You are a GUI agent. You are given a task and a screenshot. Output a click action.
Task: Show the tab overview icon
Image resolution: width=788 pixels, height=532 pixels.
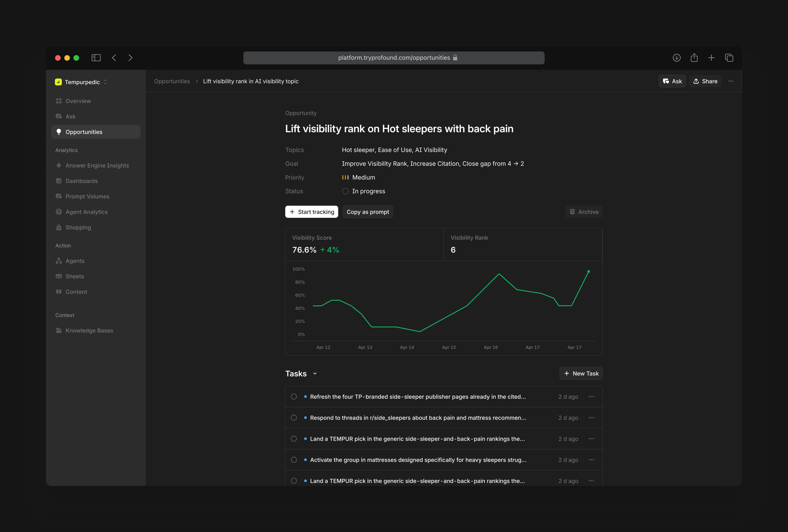(729, 58)
